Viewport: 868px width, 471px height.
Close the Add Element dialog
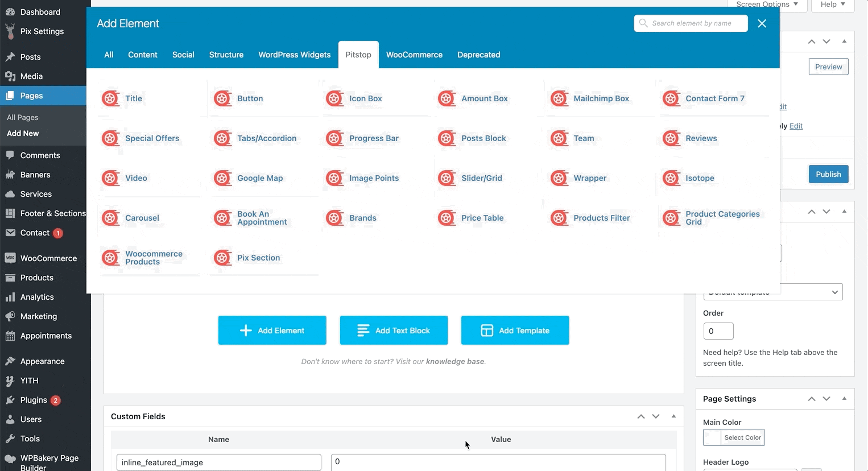[762, 23]
